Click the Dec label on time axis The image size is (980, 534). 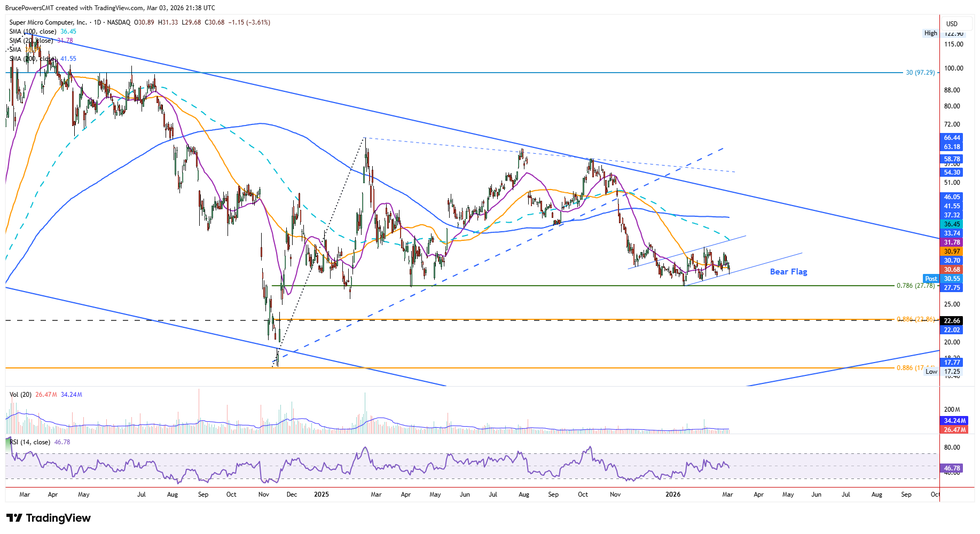point(292,494)
